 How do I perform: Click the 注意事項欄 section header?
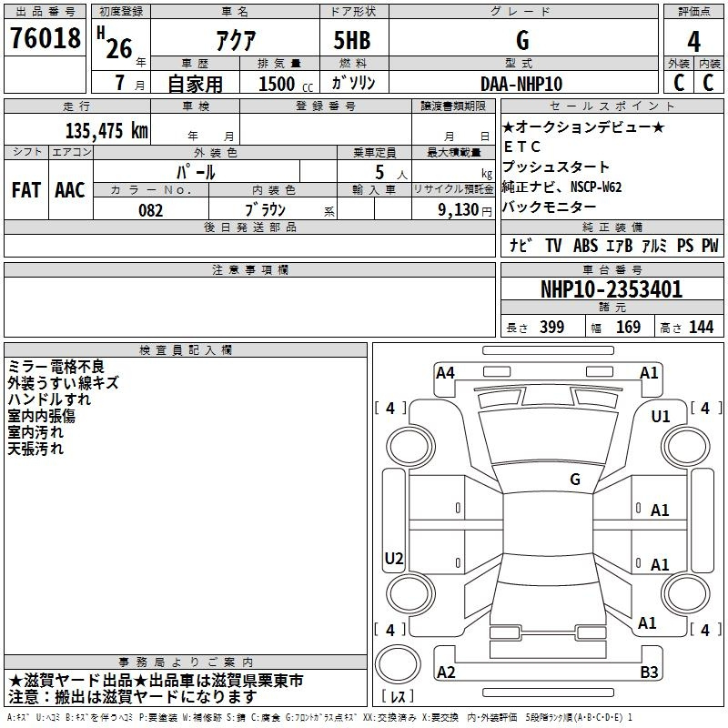[249, 269]
